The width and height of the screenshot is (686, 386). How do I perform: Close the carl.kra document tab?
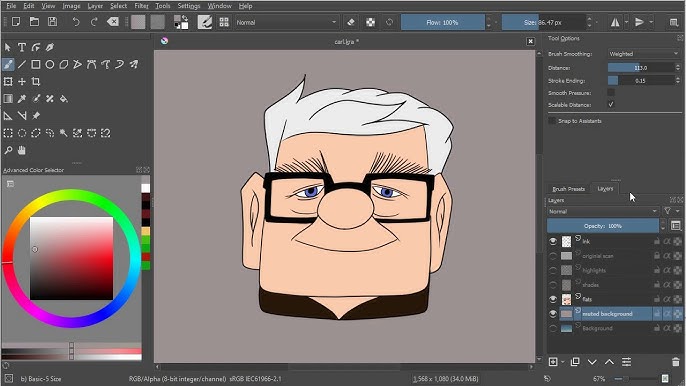[530, 41]
